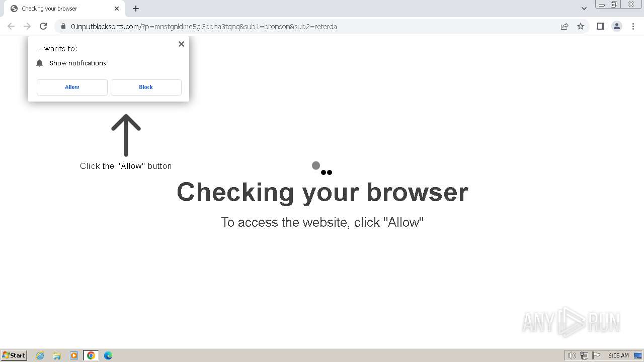
Task: Expand the tab search chevron
Action: click(x=584, y=8)
